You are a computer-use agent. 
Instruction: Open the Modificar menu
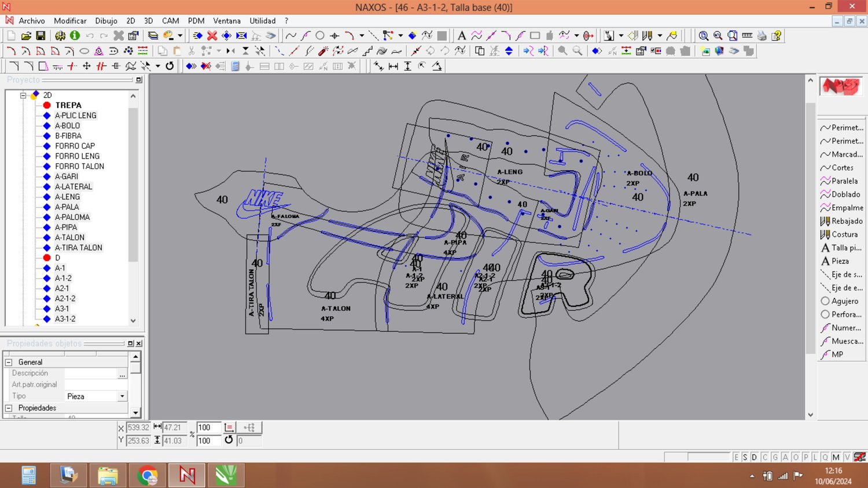pyautogui.click(x=70, y=21)
